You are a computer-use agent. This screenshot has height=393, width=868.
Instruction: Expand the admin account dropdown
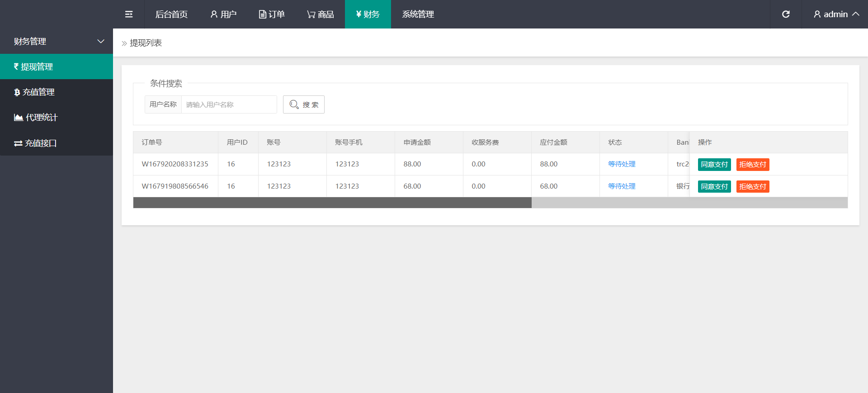[836, 14]
